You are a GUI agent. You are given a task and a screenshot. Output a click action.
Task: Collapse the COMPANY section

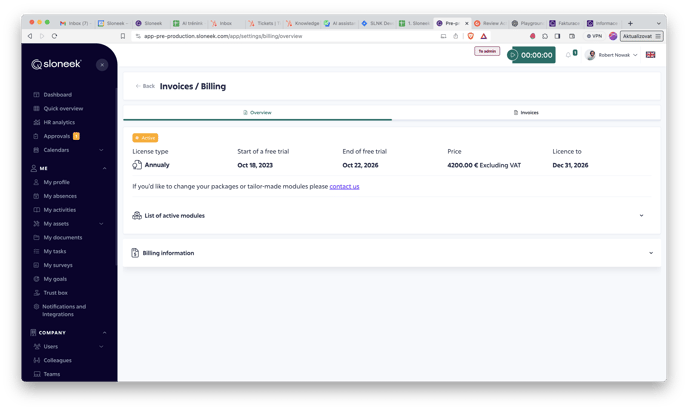[104, 333]
